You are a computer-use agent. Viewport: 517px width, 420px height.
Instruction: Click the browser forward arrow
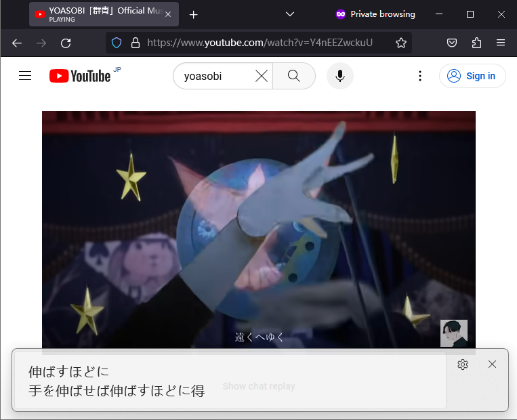(x=41, y=43)
